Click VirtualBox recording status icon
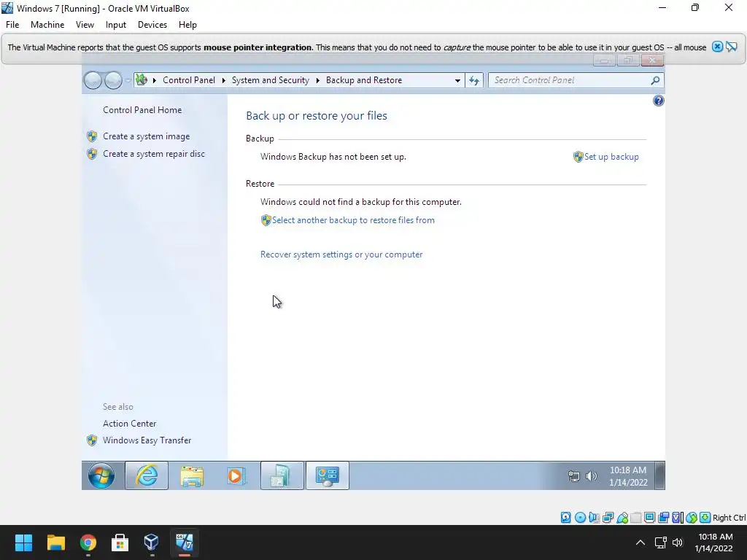This screenshot has height=560, width=747. pos(663,518)
